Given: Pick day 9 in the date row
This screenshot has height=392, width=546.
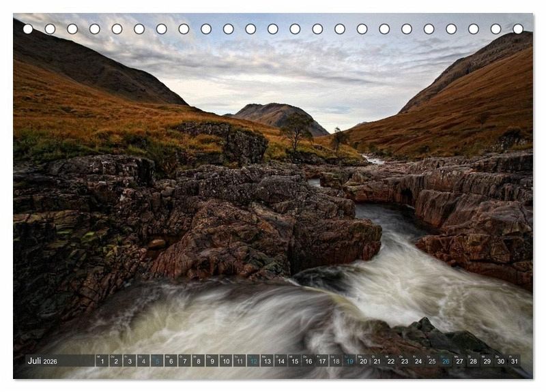Looking at the screenshot, I should 212,361.
